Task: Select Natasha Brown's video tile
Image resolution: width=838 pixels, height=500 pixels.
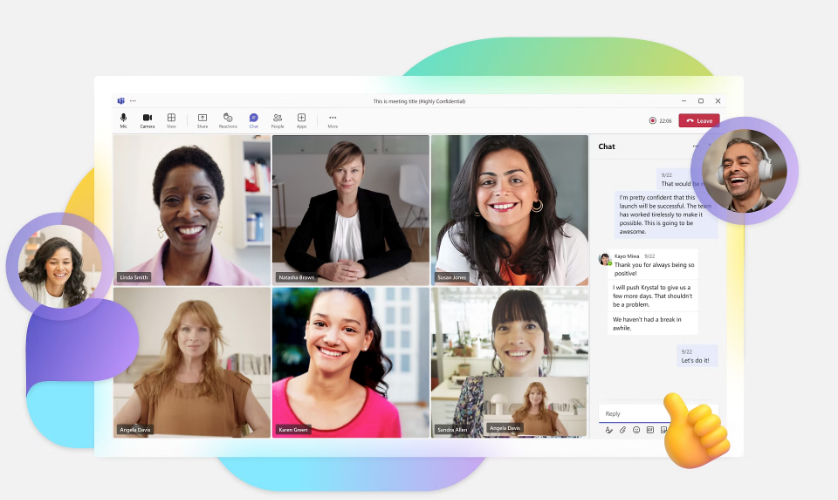Action: click(350, 210)
